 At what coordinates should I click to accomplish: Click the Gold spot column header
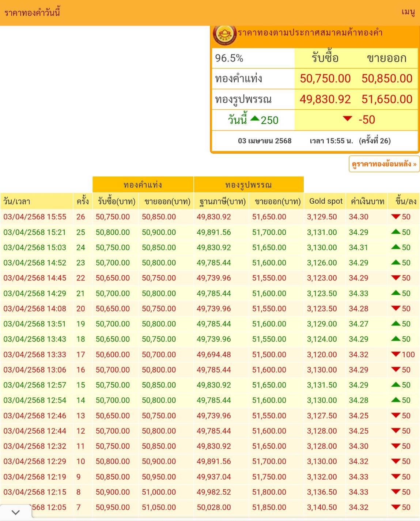pyautogui.click(x=326, y=201)
